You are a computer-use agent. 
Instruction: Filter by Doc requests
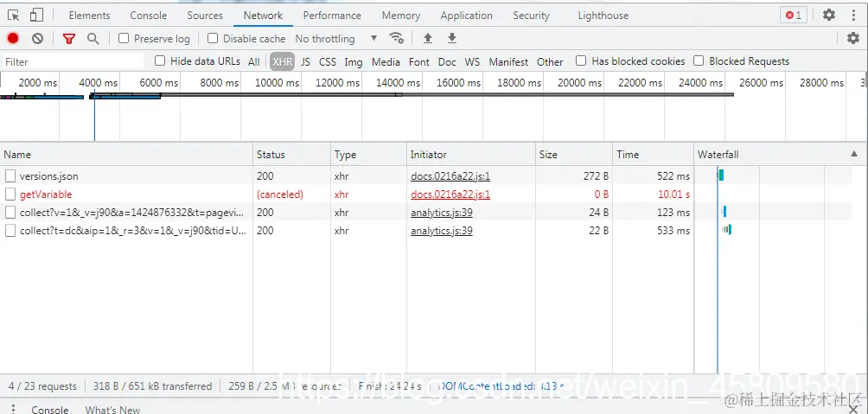[447, 62]
